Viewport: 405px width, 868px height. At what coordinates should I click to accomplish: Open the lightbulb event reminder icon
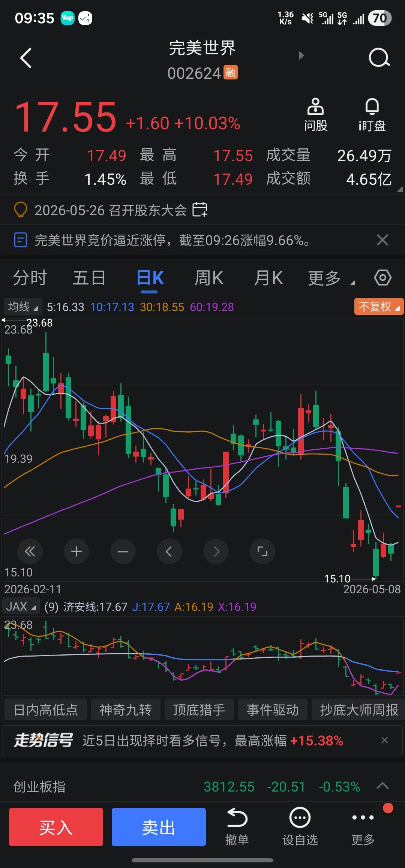point(20,210)
